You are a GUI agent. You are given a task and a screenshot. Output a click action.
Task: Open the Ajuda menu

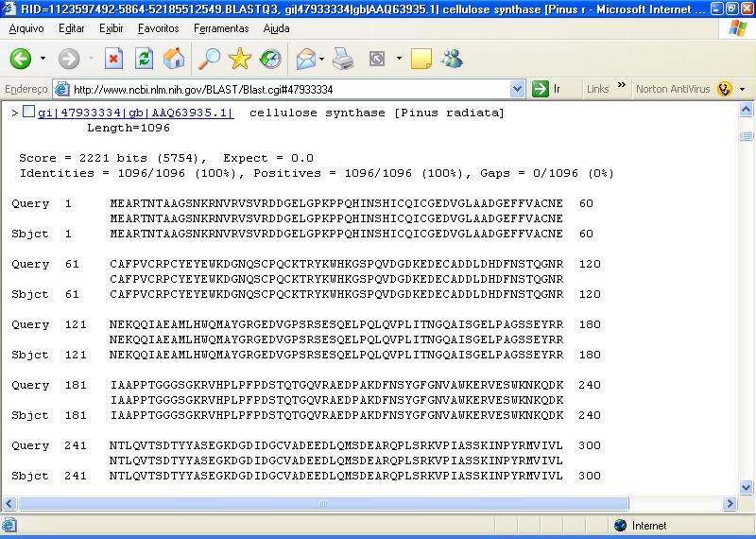(276, 28)
